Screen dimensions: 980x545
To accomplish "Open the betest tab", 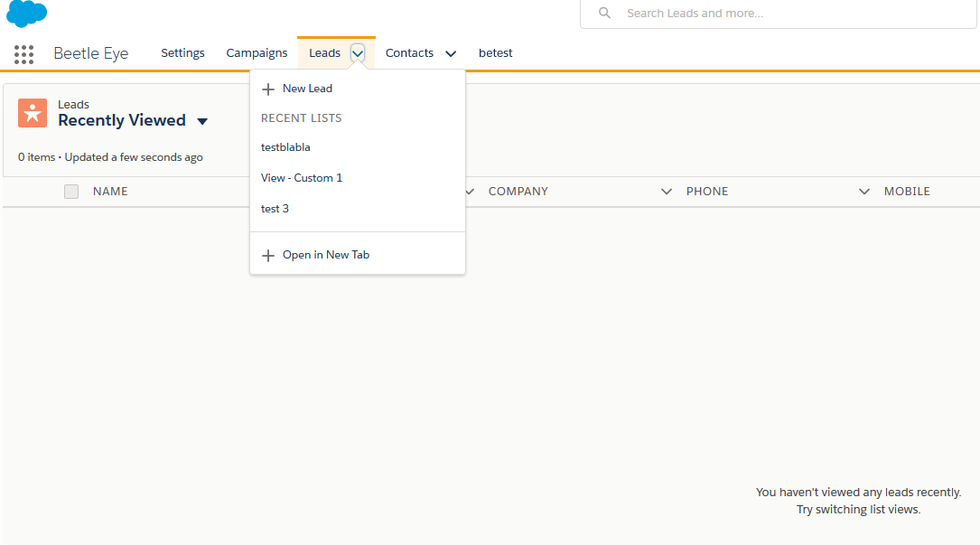I will pos(495,53).
